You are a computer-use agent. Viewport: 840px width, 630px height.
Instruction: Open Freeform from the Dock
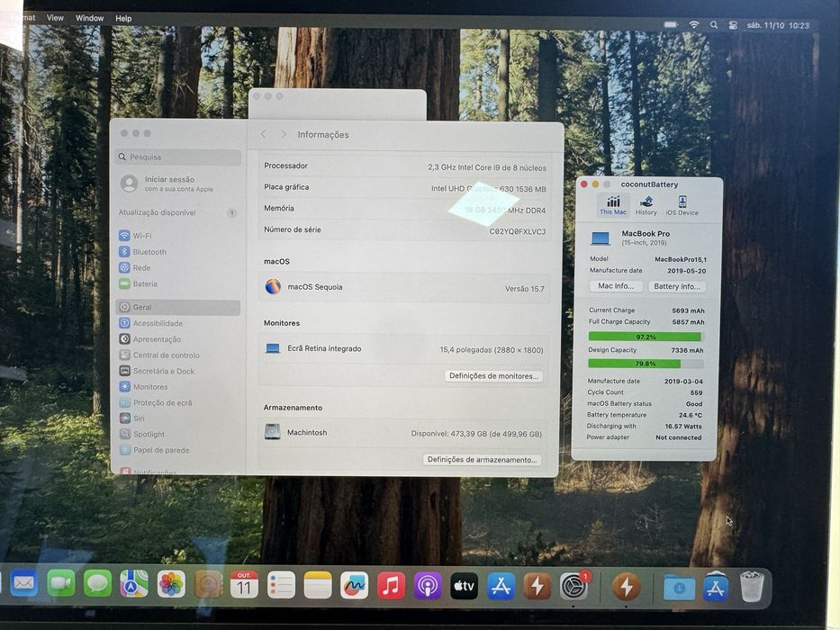[354, 586]
